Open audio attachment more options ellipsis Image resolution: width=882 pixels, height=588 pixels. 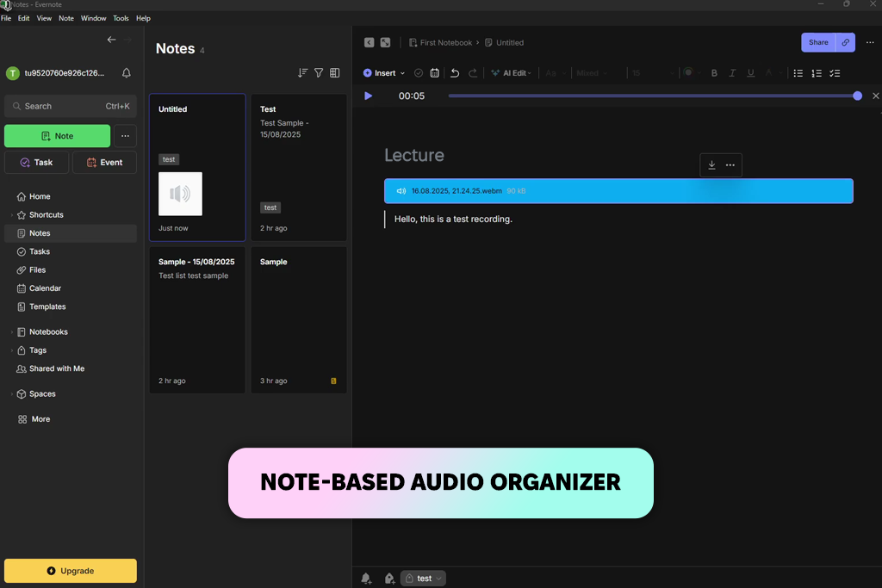[x=730, y=164]
